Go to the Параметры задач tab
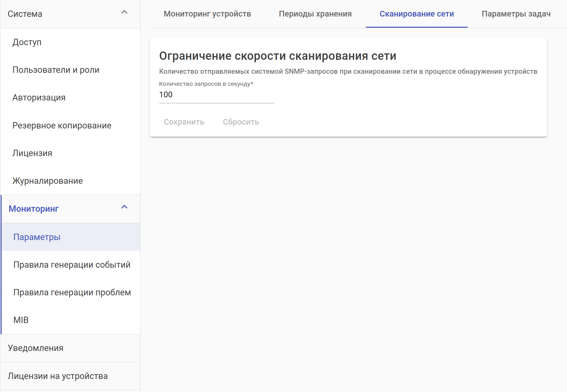 [x=516, y=14]
